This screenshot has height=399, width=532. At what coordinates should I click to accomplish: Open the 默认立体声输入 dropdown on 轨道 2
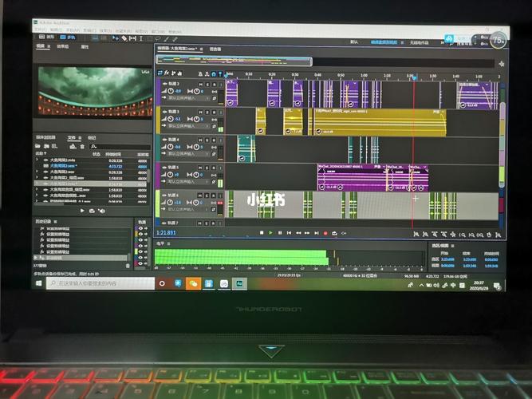point(187,99)
